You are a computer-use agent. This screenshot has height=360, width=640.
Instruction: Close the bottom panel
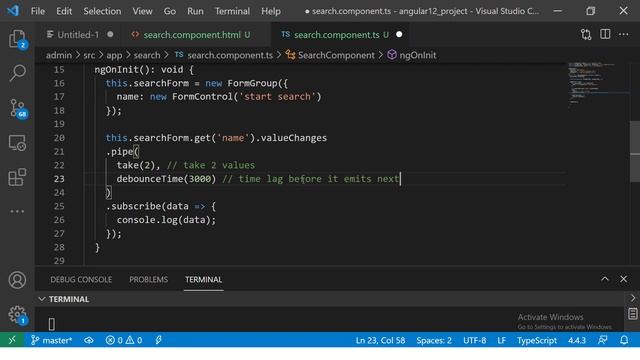coord(623,279)
